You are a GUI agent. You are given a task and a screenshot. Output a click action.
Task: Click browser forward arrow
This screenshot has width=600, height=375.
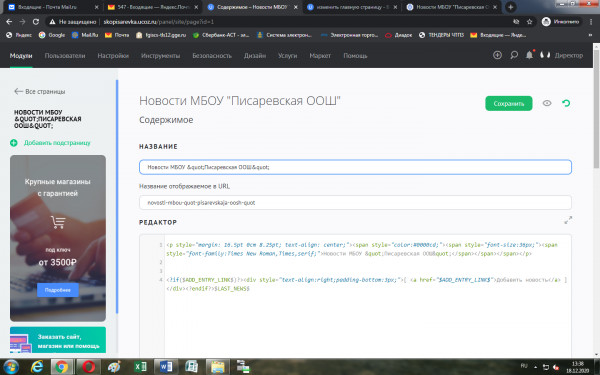(x=23, y=22)
